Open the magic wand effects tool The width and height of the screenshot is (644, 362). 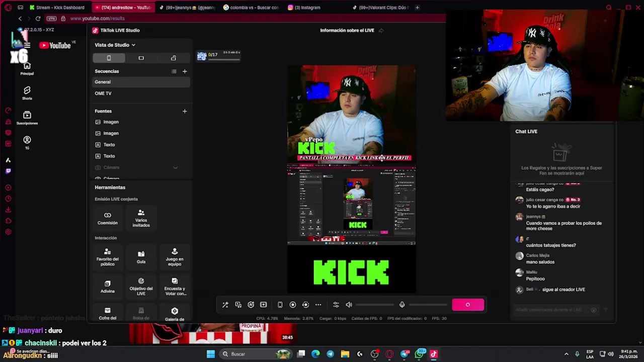tap(225, 305)
